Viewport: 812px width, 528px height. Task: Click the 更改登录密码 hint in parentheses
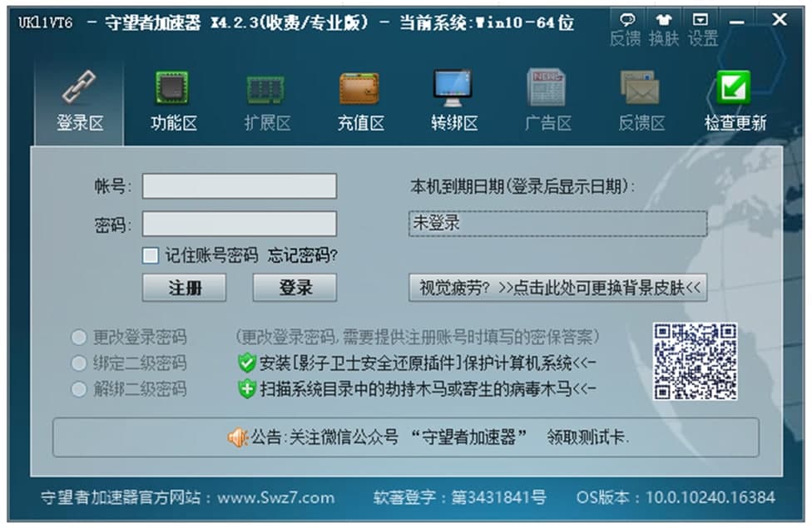[x=417, y=338]
